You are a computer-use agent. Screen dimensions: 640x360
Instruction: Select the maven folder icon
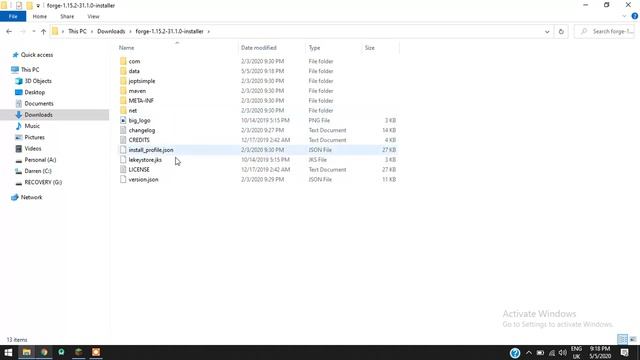click(x=123, y=91)
